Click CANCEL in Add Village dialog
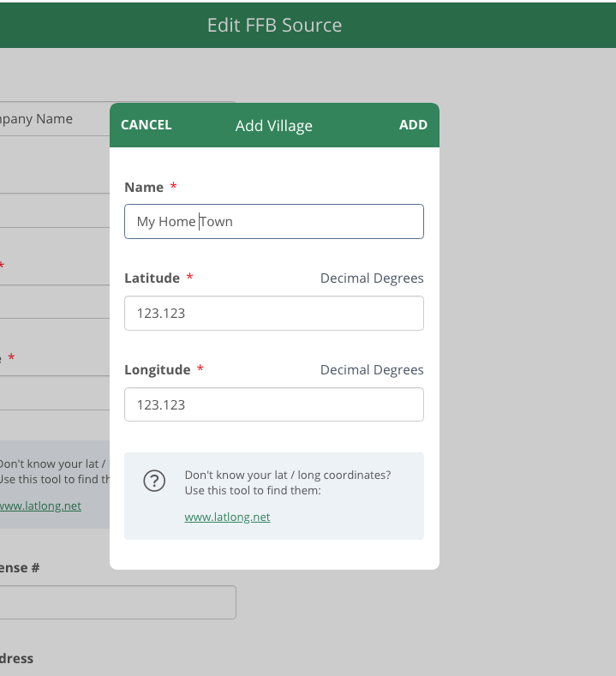The image size is (616, 676). (x=147, y=125)
